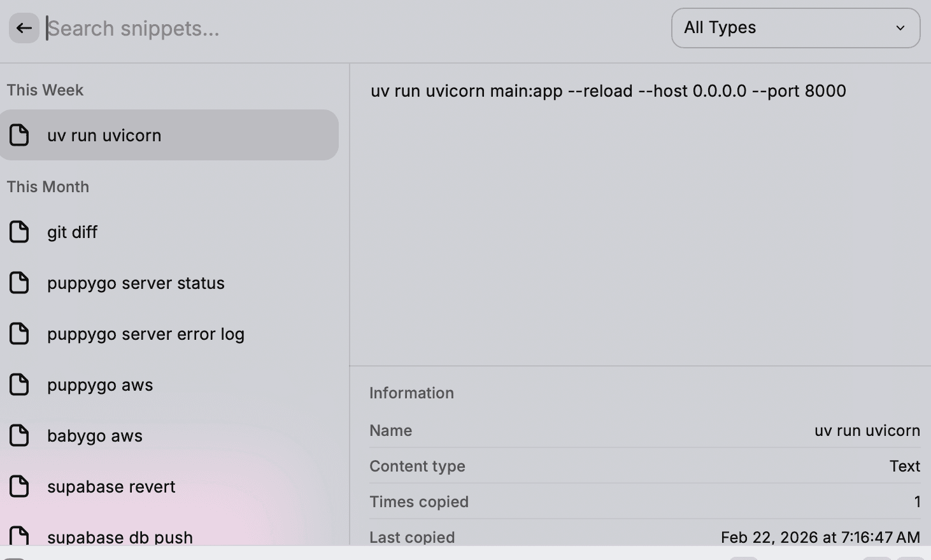Viewport: 931px width, 560px height.
Task: Click the chevron on All Types filter
Action: (900, 28)
